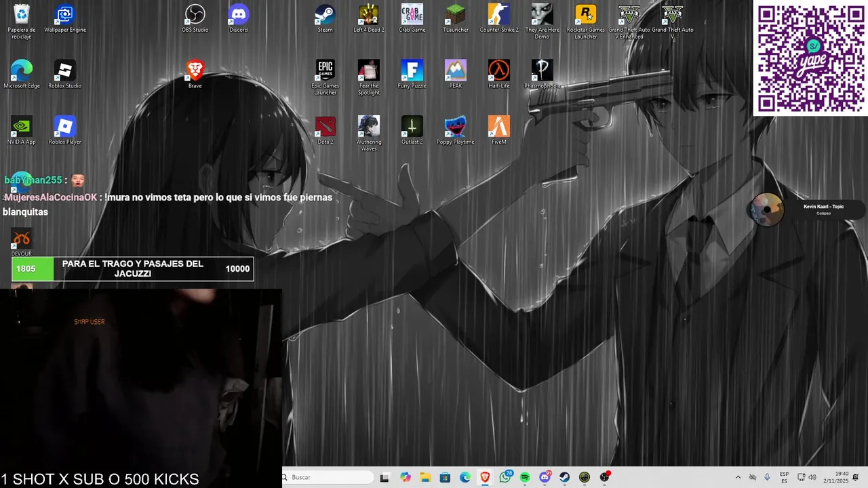
Task: Select the Outlast 2 desktop icon
Action: [412, 131]
